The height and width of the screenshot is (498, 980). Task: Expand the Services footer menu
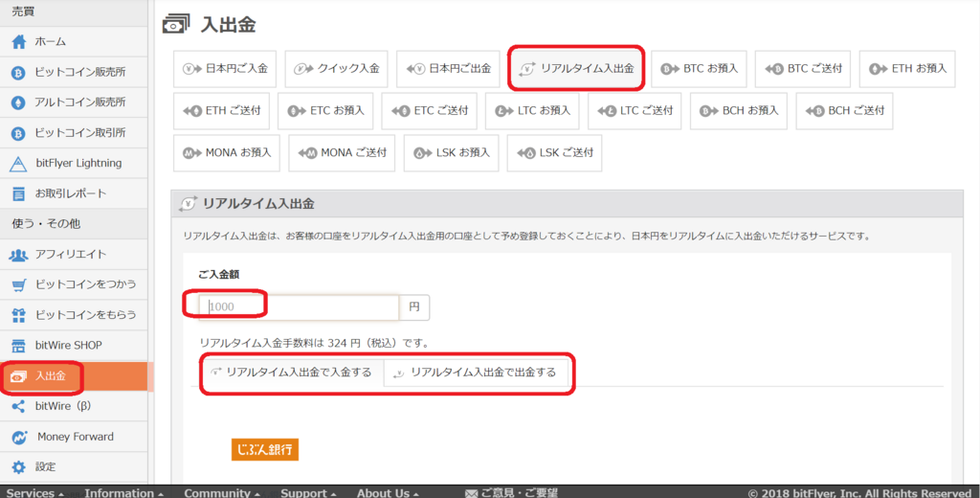(x=35, y=493)
